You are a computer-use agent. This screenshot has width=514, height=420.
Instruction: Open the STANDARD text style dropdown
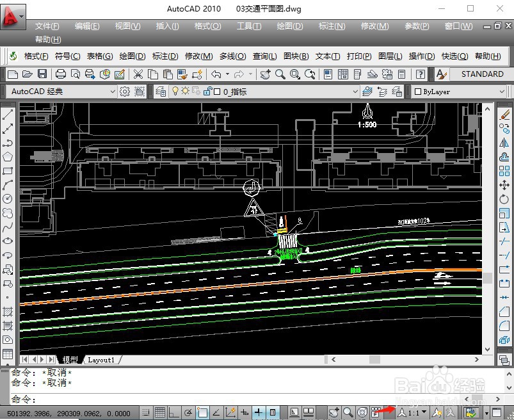481,74
